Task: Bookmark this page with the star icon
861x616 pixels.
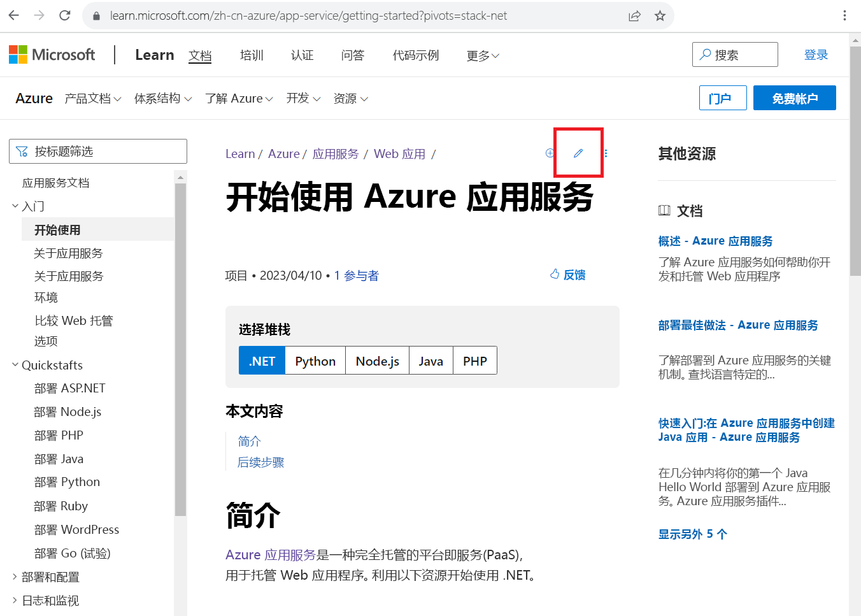Action: click(x=660, y=16)
